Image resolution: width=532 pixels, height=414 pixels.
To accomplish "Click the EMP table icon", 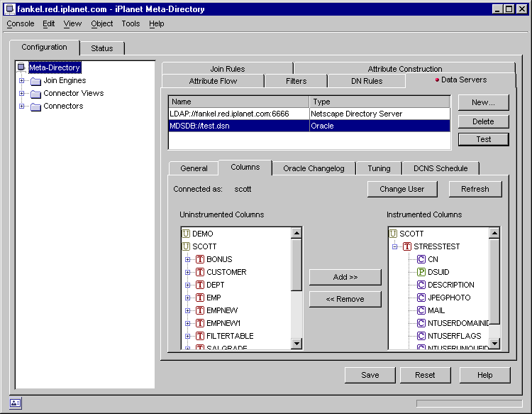I will tap(200, 298).
